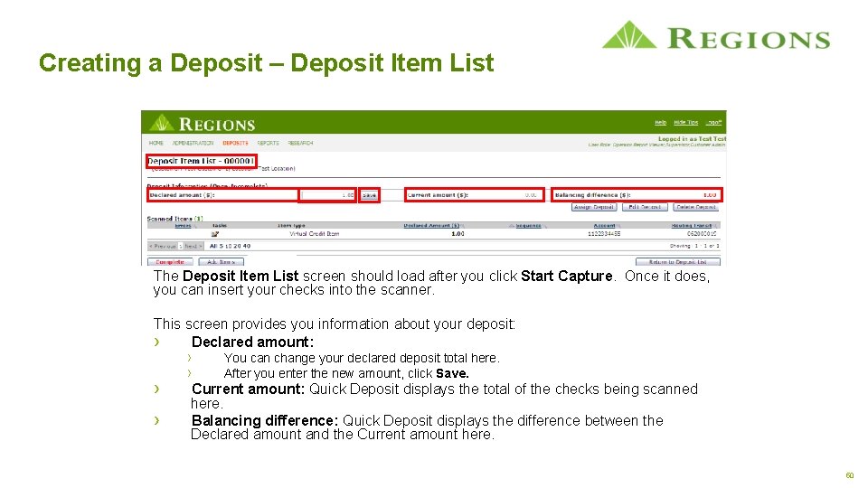Screen dimensions: 868x488
Task: Open the ADMINISTRATION menu
Action: [193, 143]
